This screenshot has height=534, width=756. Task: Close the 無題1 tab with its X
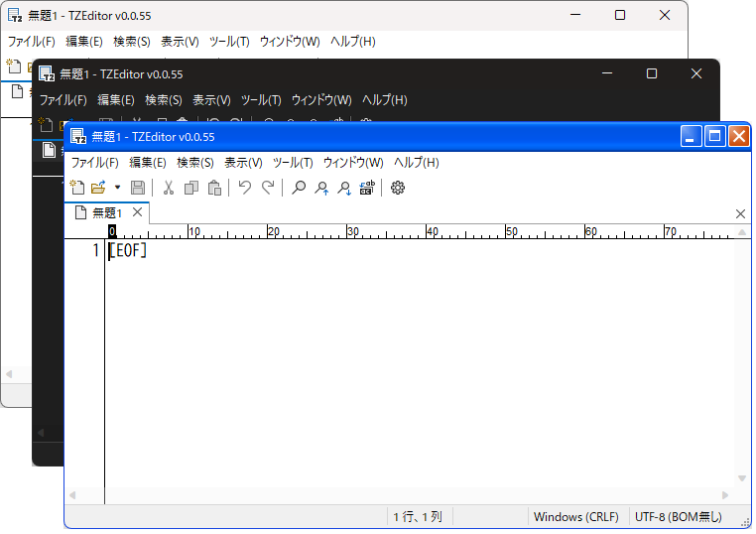[x=138, y=212]
